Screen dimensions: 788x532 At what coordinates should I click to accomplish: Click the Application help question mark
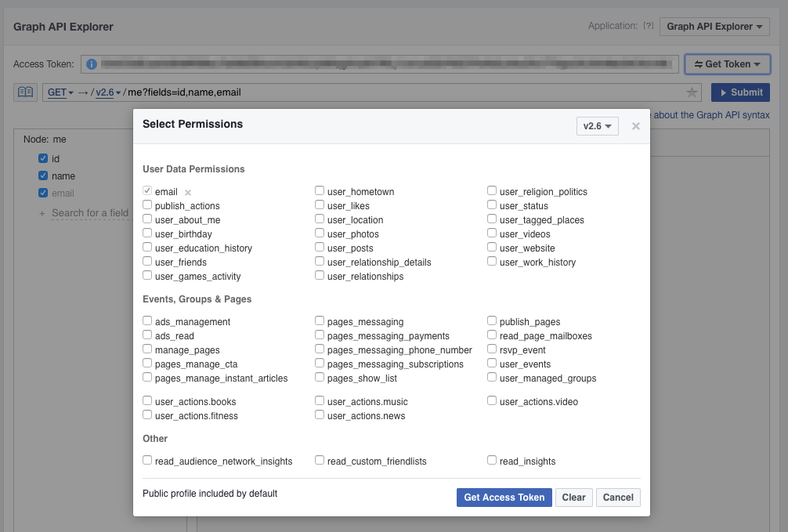tap(649, 26)
